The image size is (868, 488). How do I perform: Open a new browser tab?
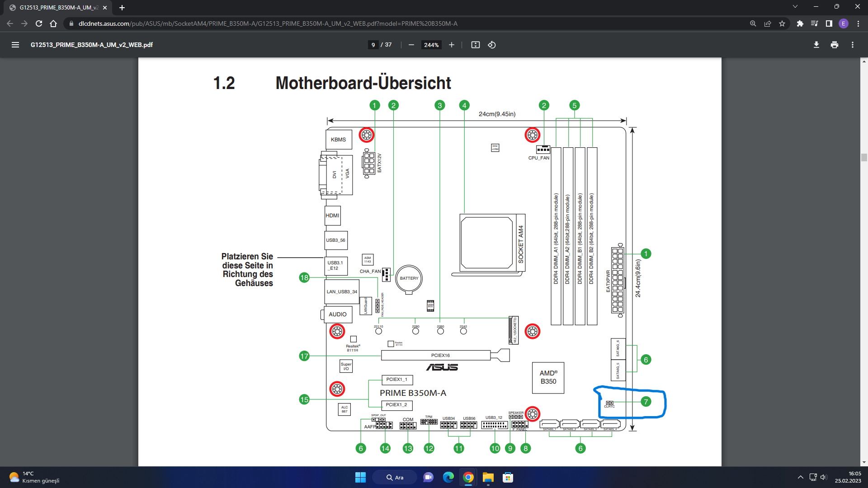click(x=122, y=7)
